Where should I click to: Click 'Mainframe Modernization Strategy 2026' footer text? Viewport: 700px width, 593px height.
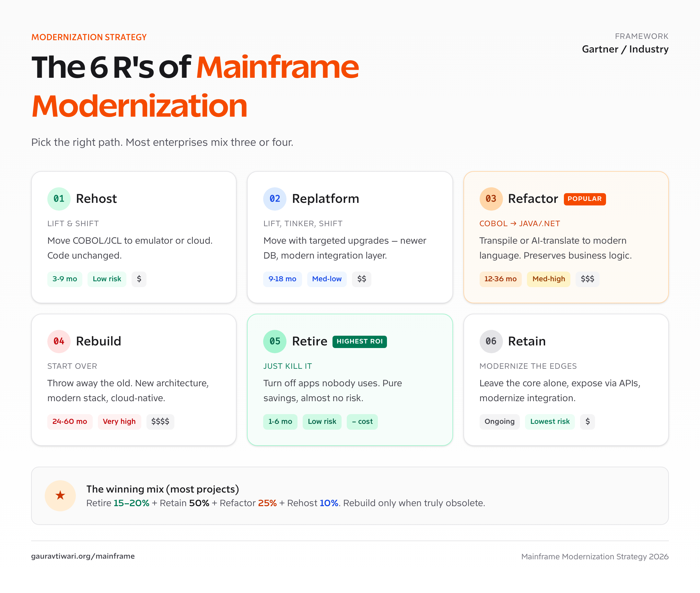(x=595, y=557)
